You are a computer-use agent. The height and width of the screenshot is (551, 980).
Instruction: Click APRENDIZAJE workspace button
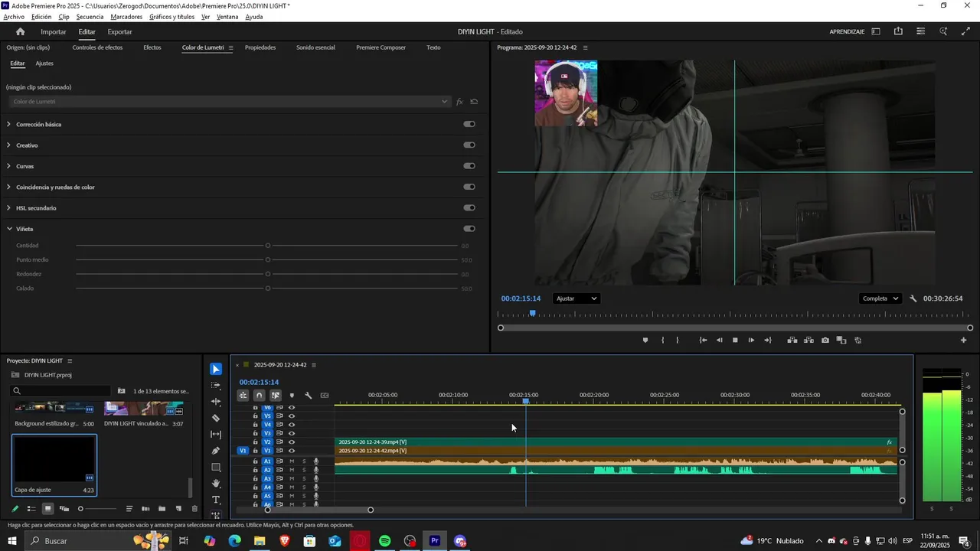tap(847, 31)
